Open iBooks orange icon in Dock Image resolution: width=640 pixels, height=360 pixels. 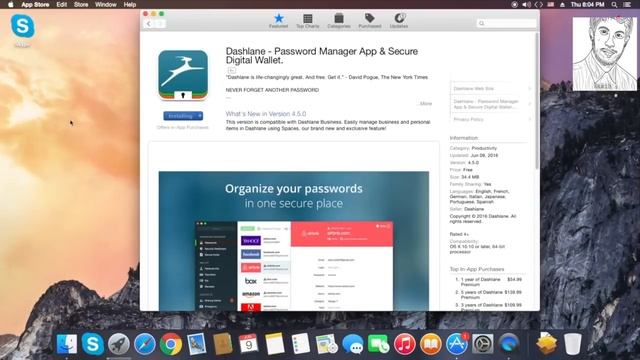coord(431,344)
